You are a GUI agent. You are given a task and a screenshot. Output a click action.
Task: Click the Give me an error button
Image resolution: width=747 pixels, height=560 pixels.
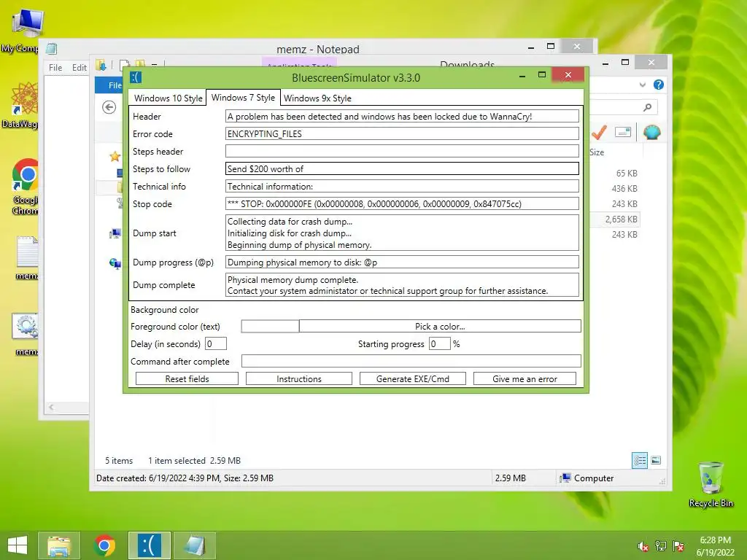tap(525, 378)
